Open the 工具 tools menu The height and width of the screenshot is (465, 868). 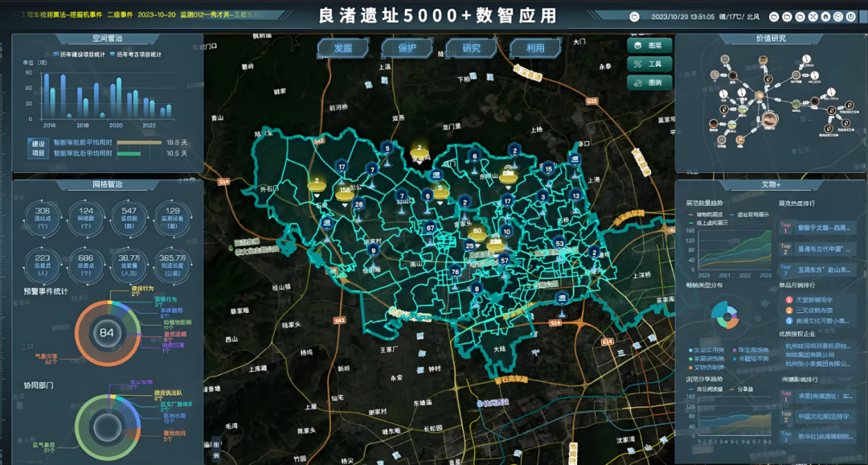tap(649, 64)
